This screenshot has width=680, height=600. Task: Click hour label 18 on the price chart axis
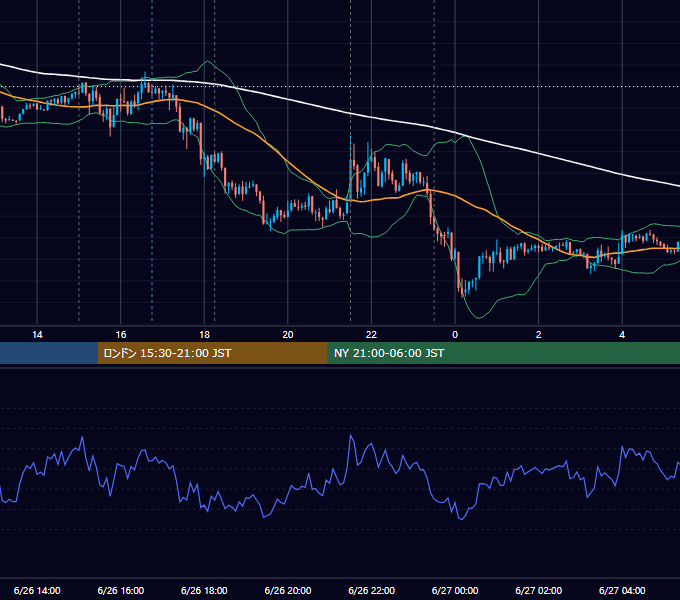tap(204, 335)
